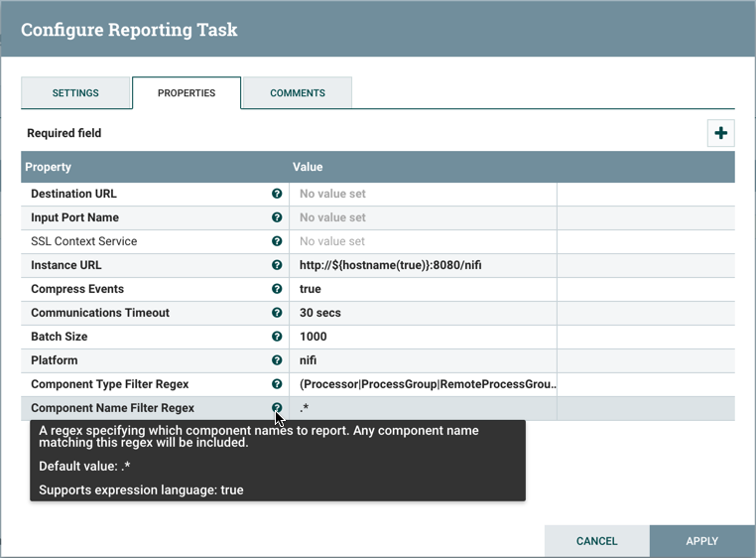Edit the Instance URL value
Image resolution: width=756 pixels, height=558 pixels.
422,266
